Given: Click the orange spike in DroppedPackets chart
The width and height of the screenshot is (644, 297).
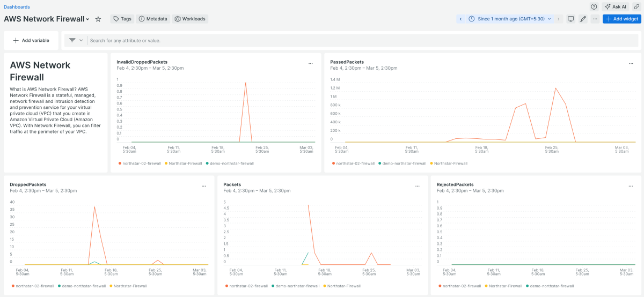Looking at the screenshot, I should coord(94,206).
